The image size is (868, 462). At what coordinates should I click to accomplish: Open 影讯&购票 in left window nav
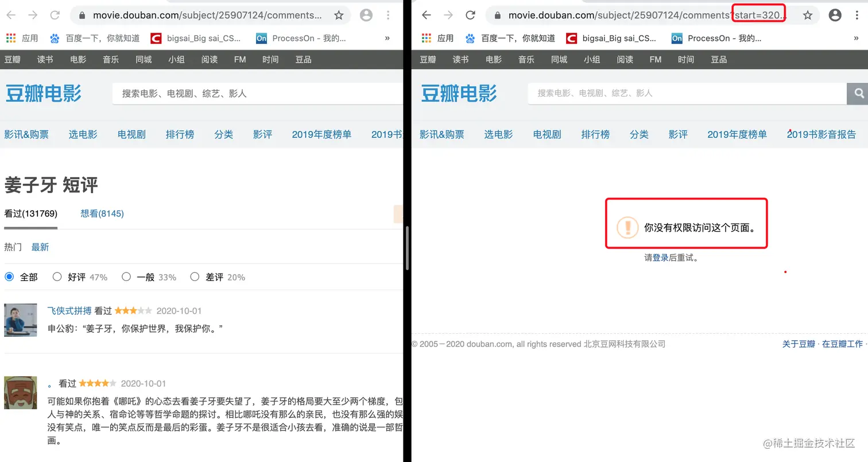pos(26,134)
